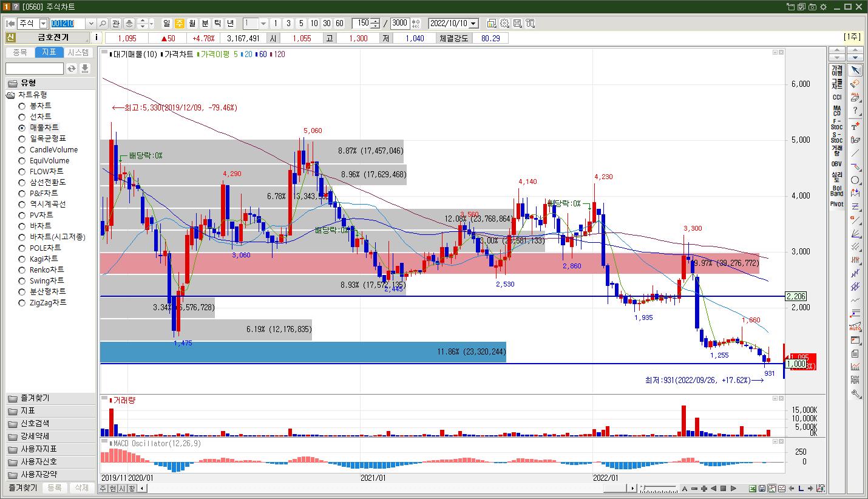868x499 pixels.
Task: Click the zoom-out minus icon at chart bottom
Action: click(694, 489)
